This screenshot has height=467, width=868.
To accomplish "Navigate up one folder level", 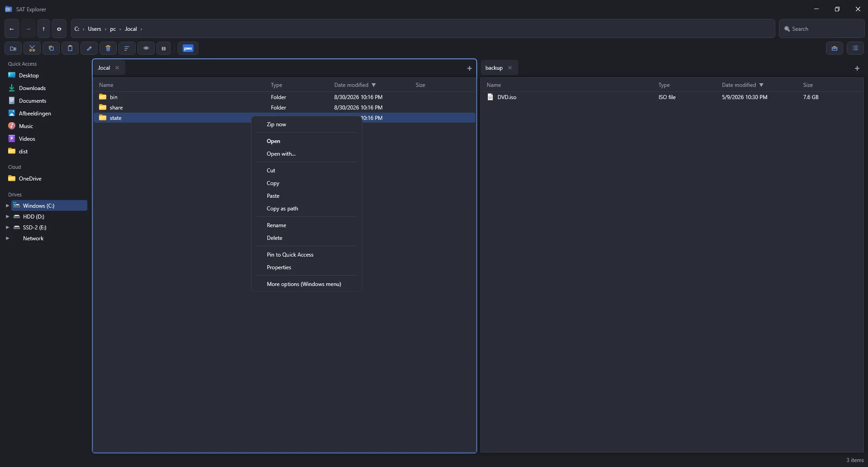I will click(43, 29).
